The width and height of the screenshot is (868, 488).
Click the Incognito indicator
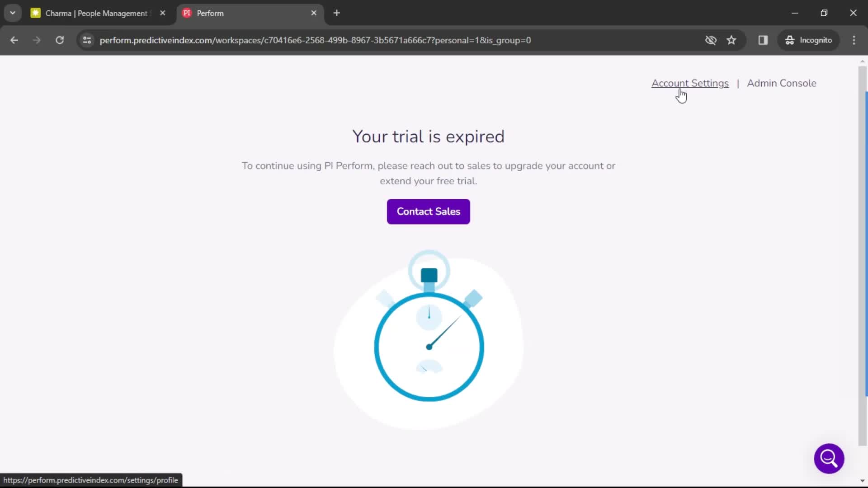click(808, 40)
